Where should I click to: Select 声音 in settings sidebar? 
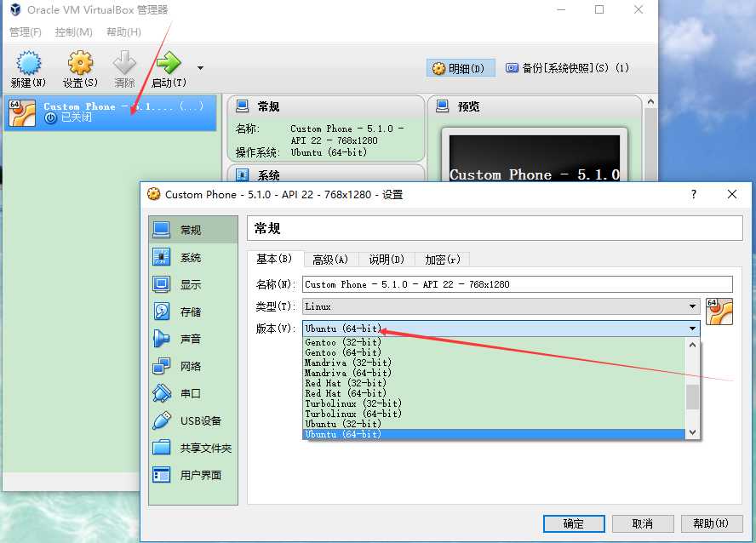pos(193,339)
